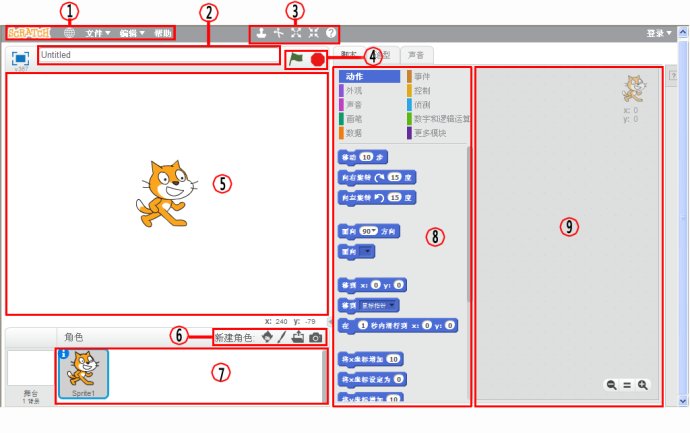This screenshot has height=433, width=690.
Task: Reset scripts area zoom with equals icon
Action: 627,385
